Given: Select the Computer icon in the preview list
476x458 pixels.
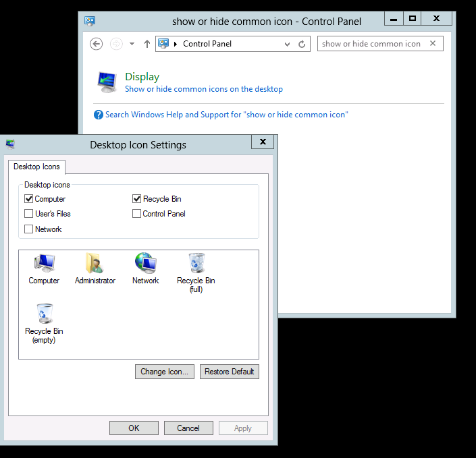Looking at the screenshot, I should pyautogui.click(x=44, y=262).
